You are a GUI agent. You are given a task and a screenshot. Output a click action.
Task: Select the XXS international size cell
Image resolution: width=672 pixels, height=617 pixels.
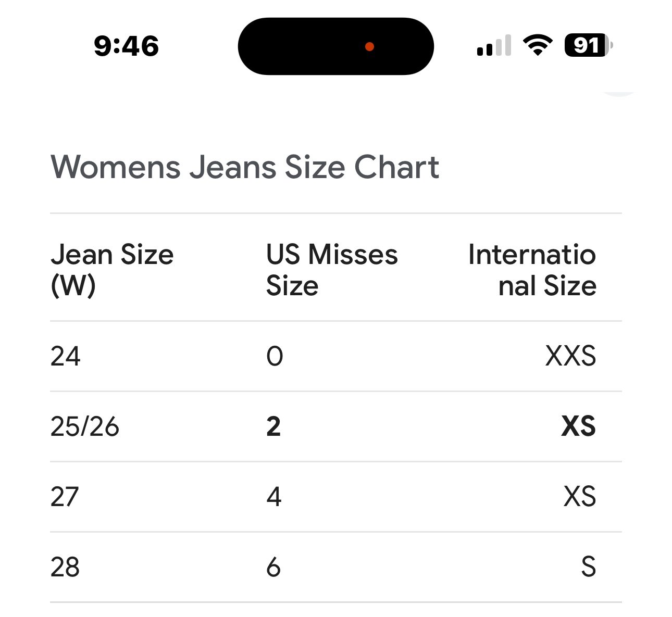click(570, 357)
